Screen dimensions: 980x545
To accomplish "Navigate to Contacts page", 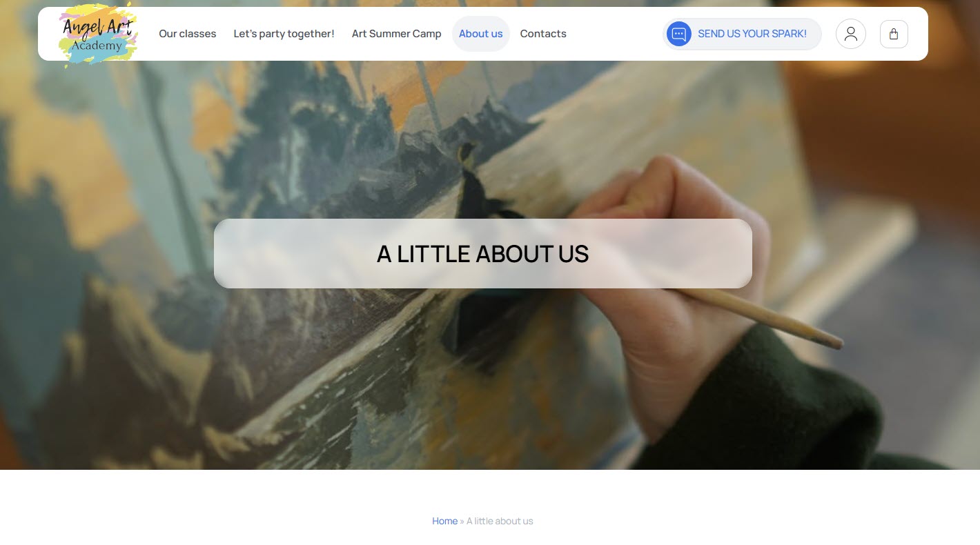I will pyautogui.click(x=543, y=34).
